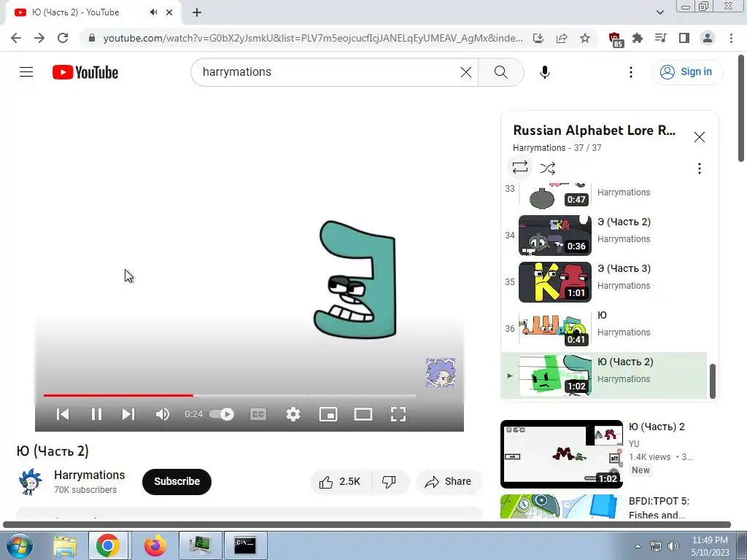Clear the harrymations search text
This screenshot has width=747, height=560.
click(466, 72)
